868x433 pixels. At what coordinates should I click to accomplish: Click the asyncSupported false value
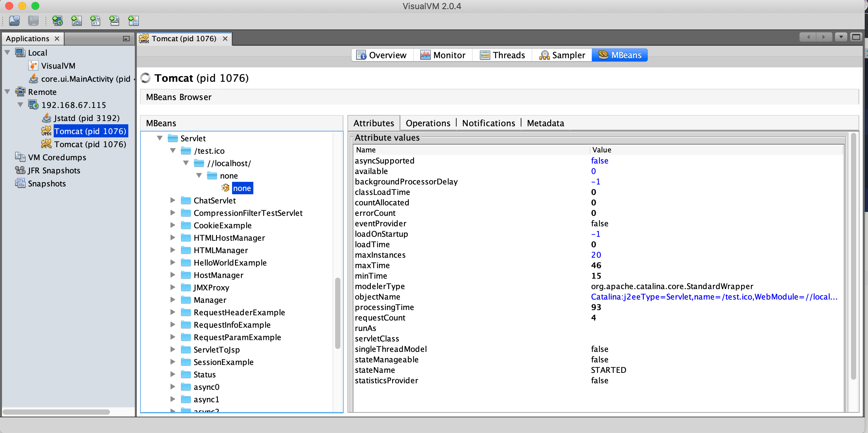point(600,161)
